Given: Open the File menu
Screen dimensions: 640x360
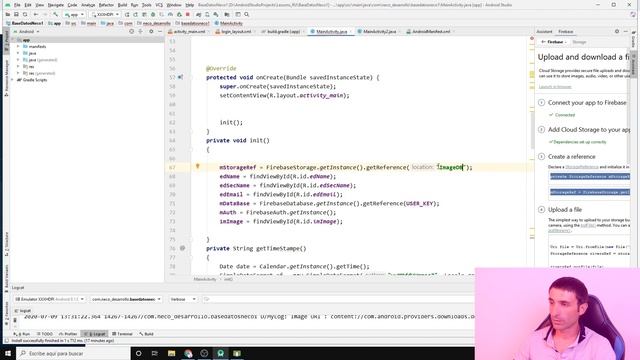Looking at the screenshot, I should (x=17, y=5).
